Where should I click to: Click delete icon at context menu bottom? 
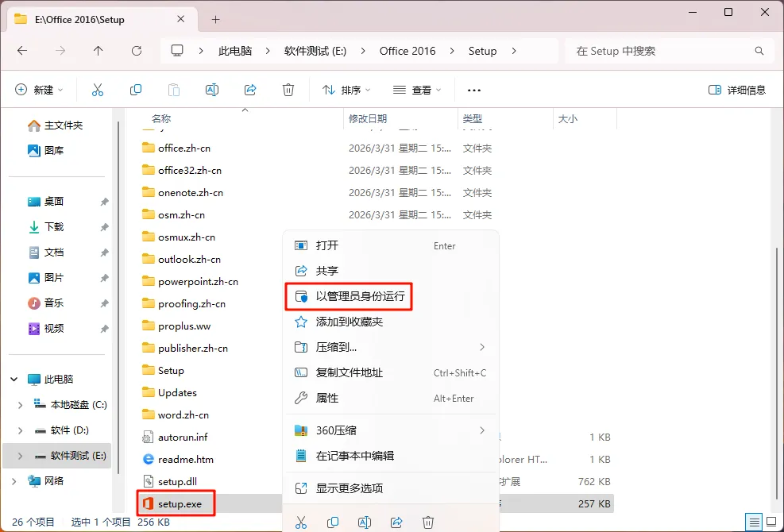coord(428,523)
